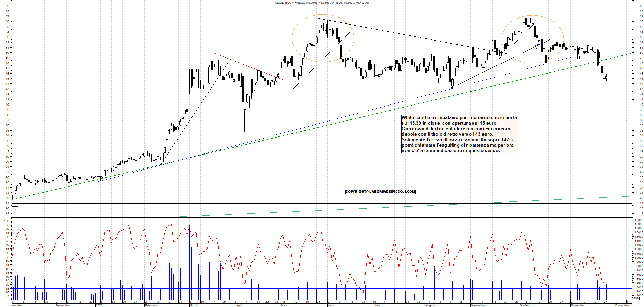This screenshot has height=307, width=644.
Task: Select the small blue circle marker near October highs
Action: (x=538, y=47)
